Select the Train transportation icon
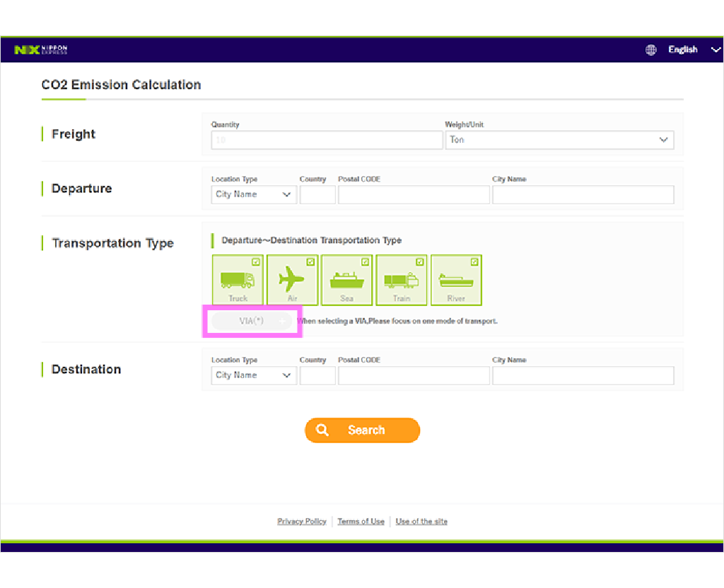Image resolution: width=724 pixels, height=588 pixels. (x=402, y=280)
